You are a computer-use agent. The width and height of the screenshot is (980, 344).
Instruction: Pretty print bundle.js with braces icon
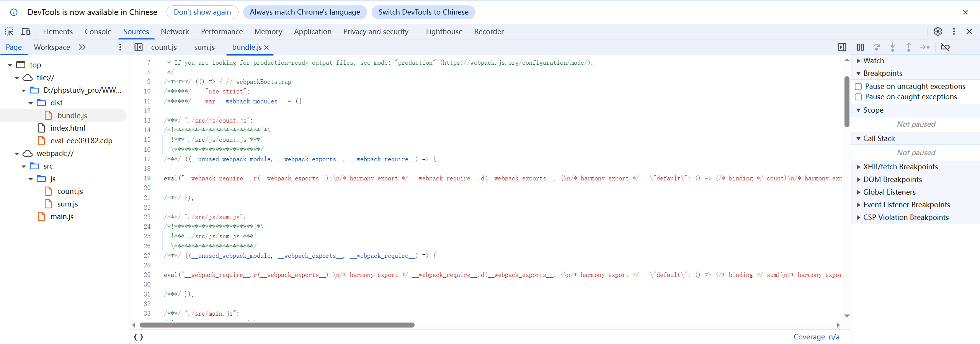click(139, 337)
